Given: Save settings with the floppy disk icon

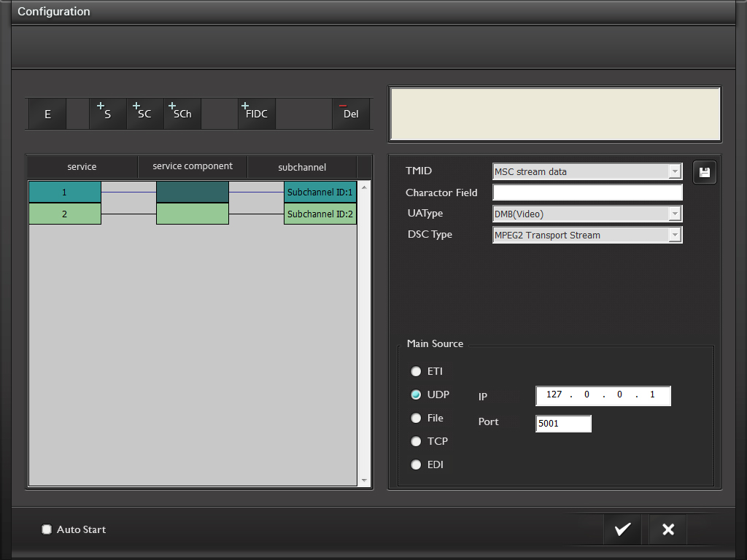Looking at the screenshot, I should (704, 173).
